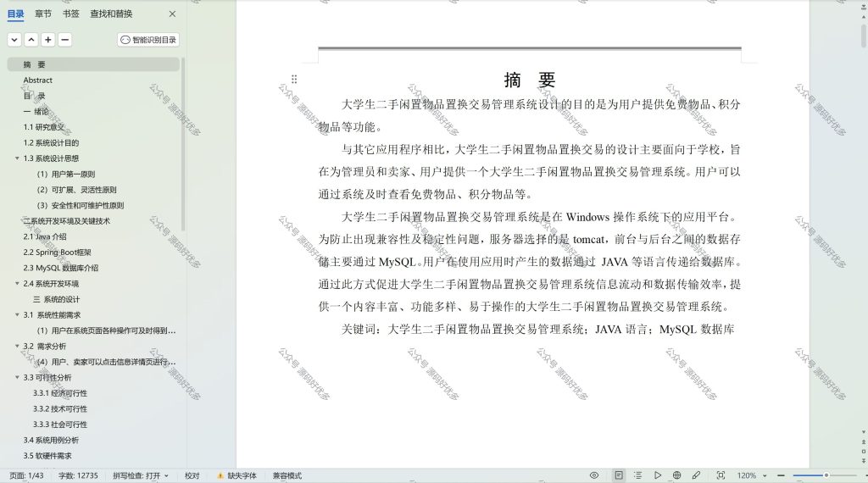Select 三 系统的设计 outline entry

57,299
